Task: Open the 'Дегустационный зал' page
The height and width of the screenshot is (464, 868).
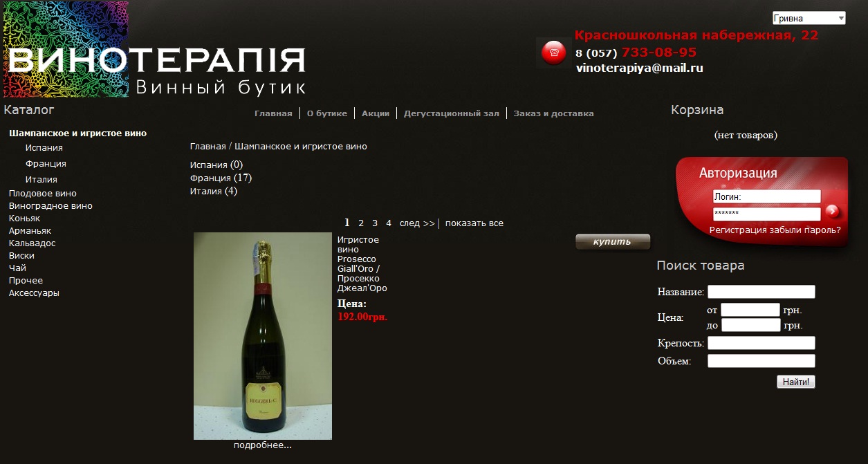Action: point(452,113)
